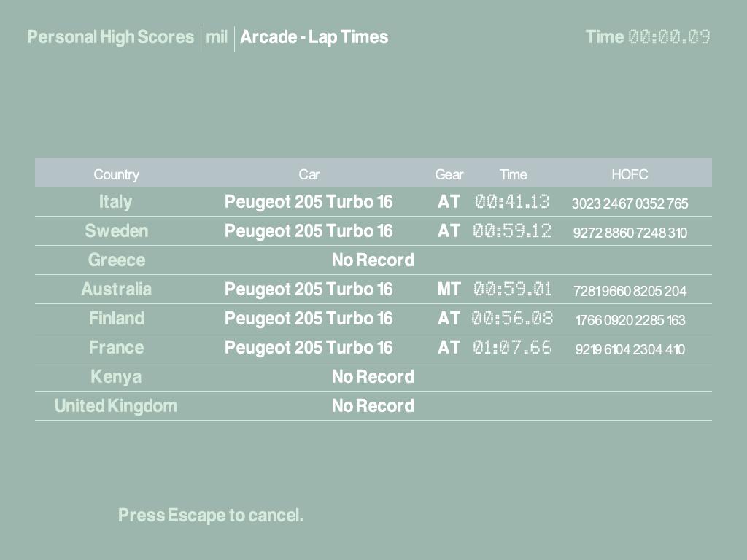Viewport: 747px width, 560px height.
Task: Click the Country column header
Action: pos(116,174)
